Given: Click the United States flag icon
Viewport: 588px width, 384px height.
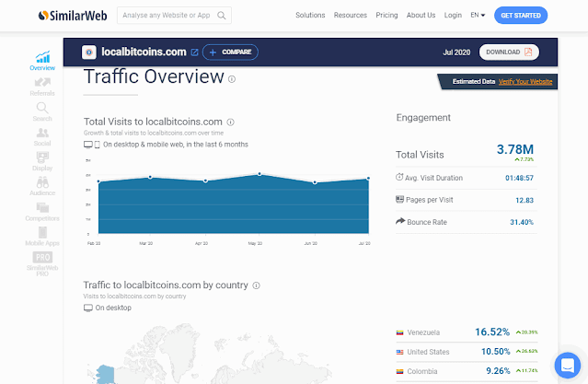Looking at the screenshot, I should 399,352.
